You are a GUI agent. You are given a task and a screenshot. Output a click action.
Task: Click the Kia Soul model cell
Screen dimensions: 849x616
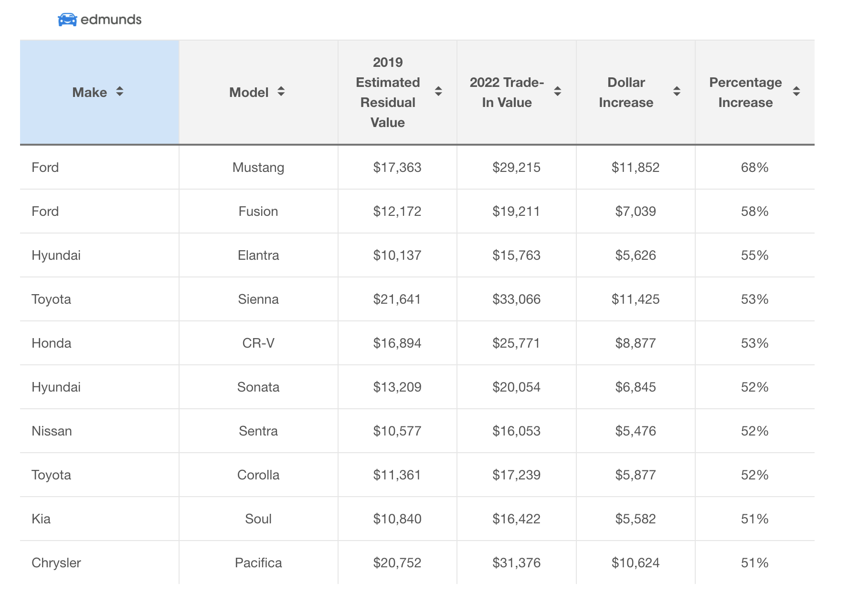tap(258, 519)
